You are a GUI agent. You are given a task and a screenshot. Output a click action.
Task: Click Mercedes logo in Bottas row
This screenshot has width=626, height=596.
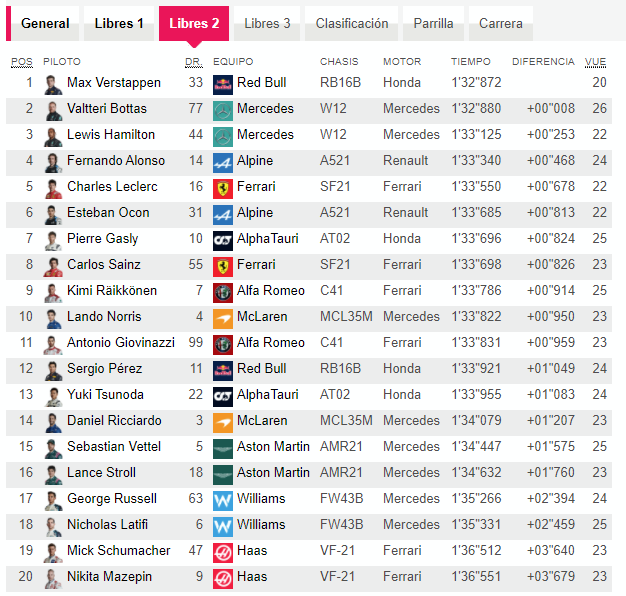pyautogui.click(x=223, y=111)
